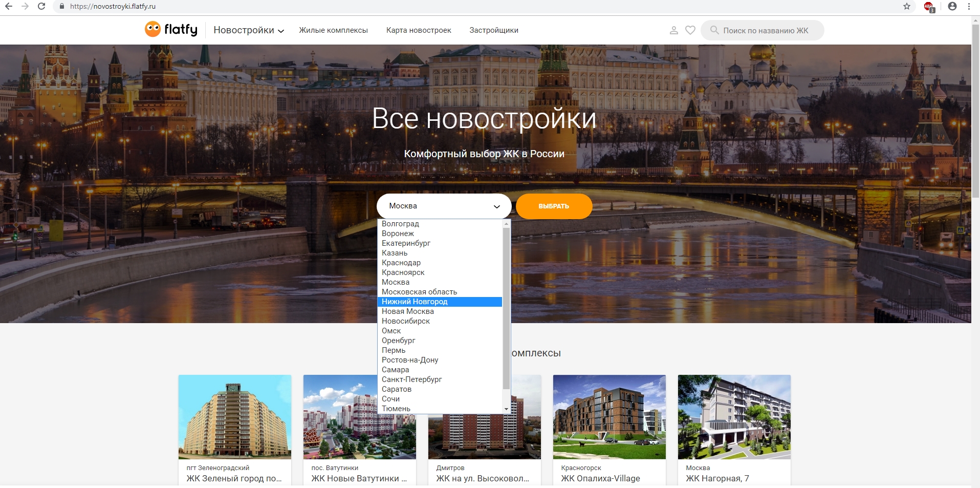Open user account icon in site header
The image size is (980, 488).
[x=674, y=30]
